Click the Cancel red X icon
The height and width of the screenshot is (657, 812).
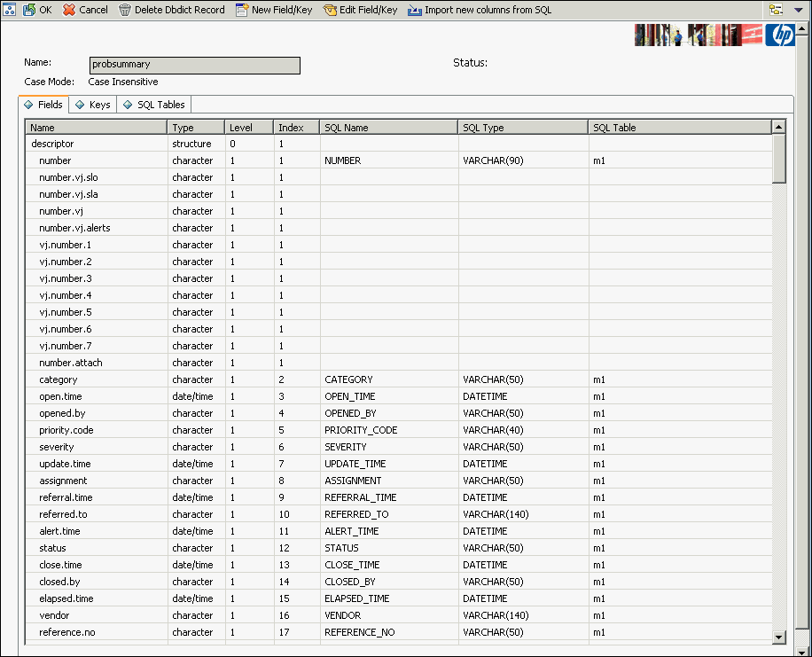click(71, 10)
